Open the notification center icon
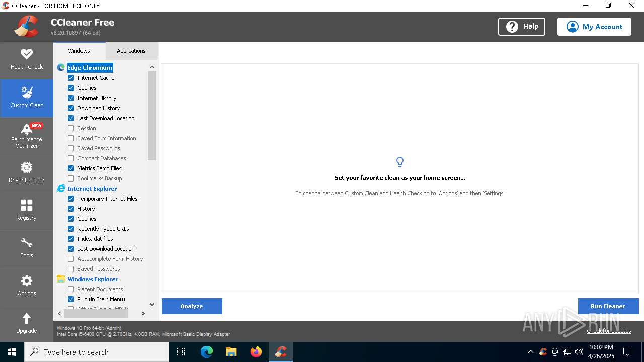Viewport: 644px width, 362px height. [627, 352]
